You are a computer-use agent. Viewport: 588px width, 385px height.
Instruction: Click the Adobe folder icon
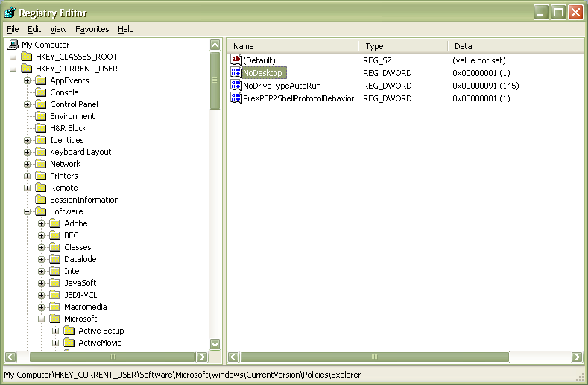point(54,223)
